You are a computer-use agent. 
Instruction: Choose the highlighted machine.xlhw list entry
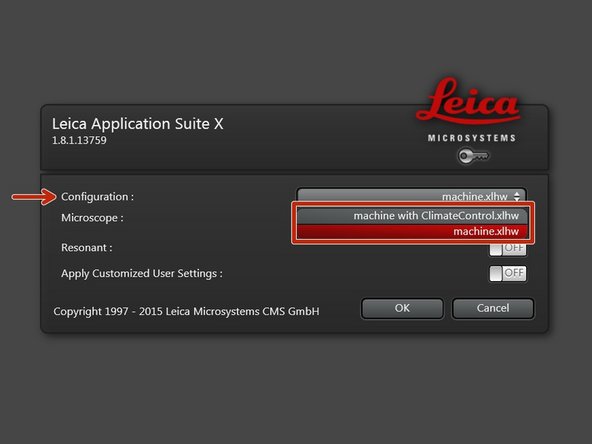(412, 231)
